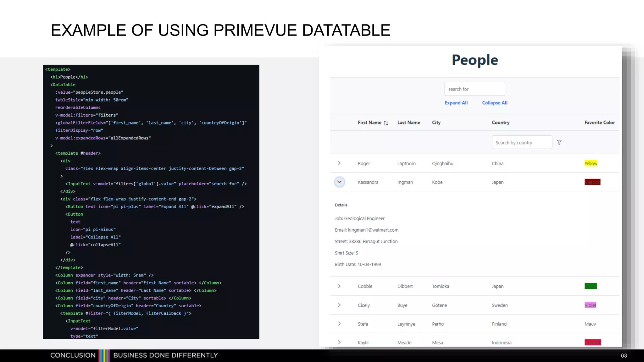Screen dimensions: 644x362
Task: Click the name 'Cobbie'
Action: [x=365, y=286]
